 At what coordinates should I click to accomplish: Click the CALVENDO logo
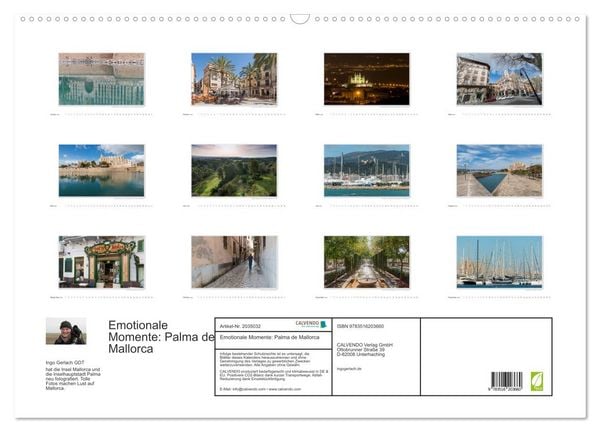311,324
